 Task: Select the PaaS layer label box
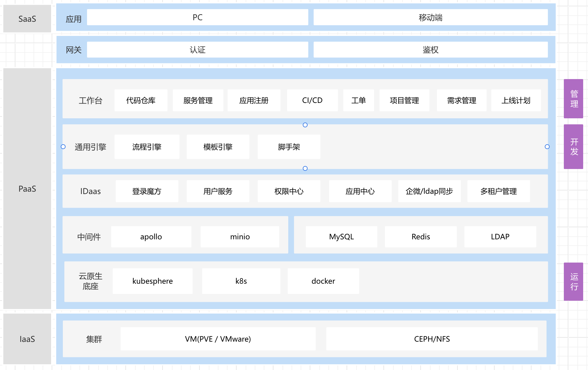(x=27, y=189)
